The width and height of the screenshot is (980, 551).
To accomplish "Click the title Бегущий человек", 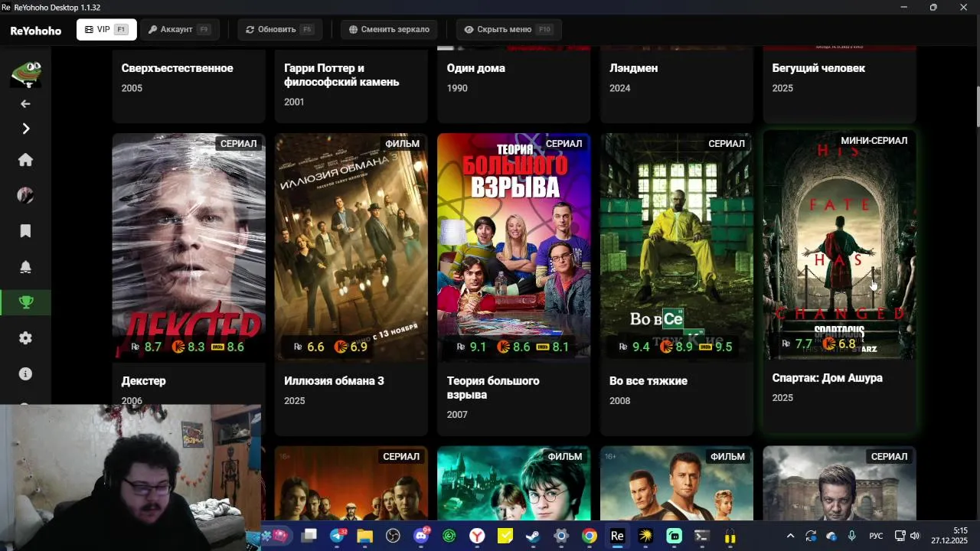I will (818, 68).
